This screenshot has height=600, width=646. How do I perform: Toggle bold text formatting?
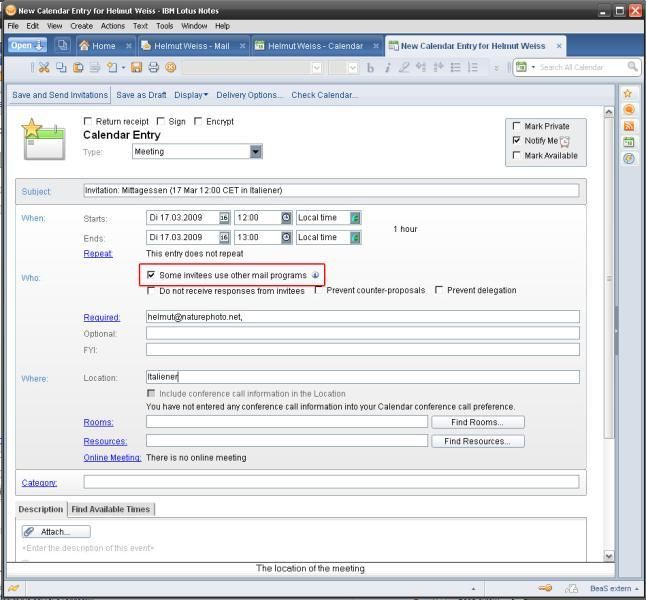pos(370,68)
